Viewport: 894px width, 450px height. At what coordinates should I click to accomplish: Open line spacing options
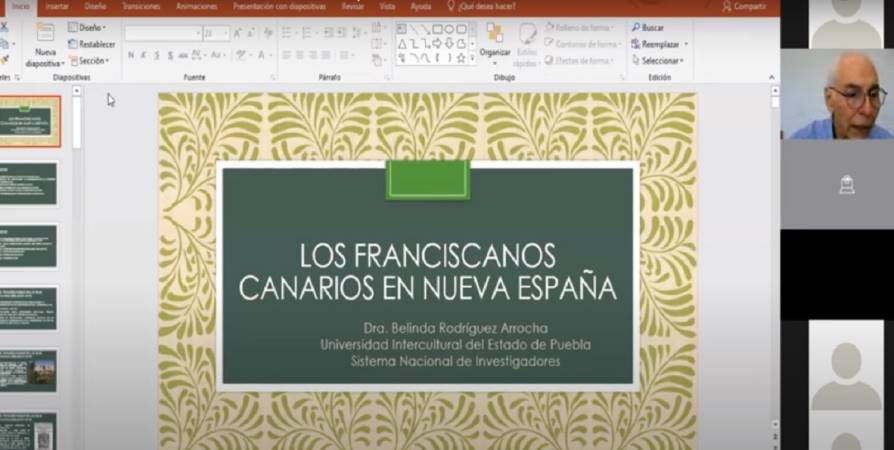[358, 33]
